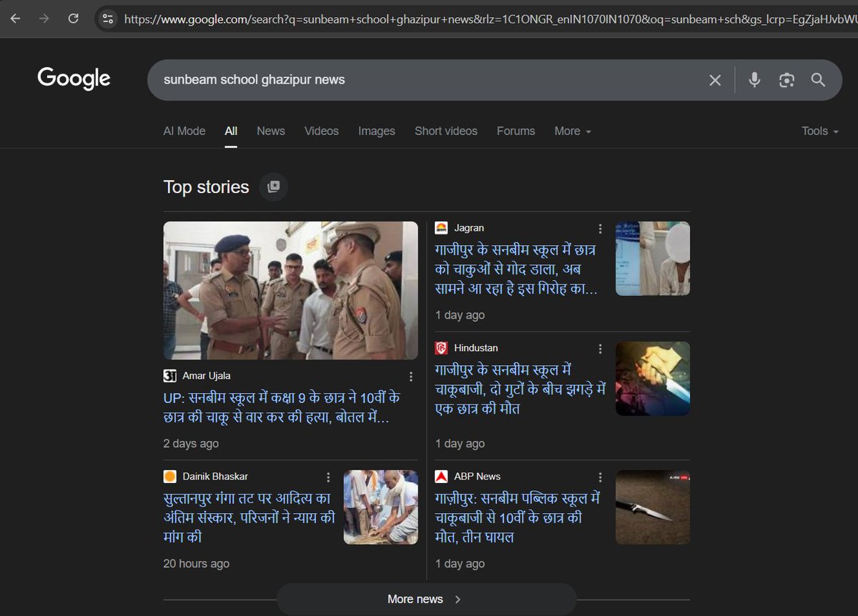This screenshot has width=858, height=616.
Task: Switch to the Forums tab
Action: [516, 131]
